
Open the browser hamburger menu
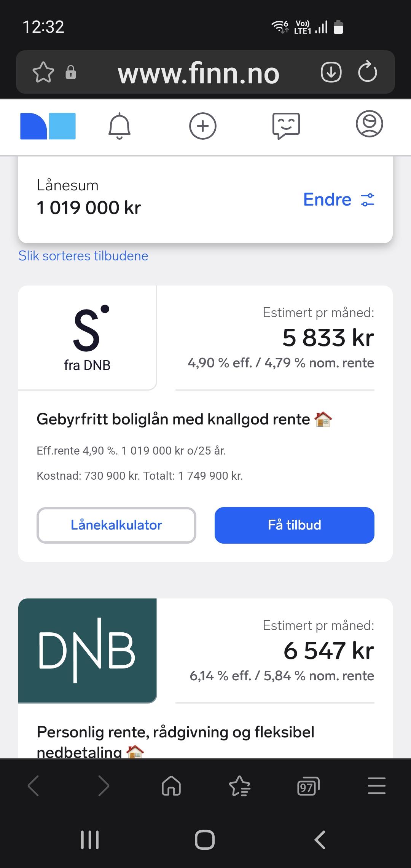pyautogui.click(x=376, y=786)
